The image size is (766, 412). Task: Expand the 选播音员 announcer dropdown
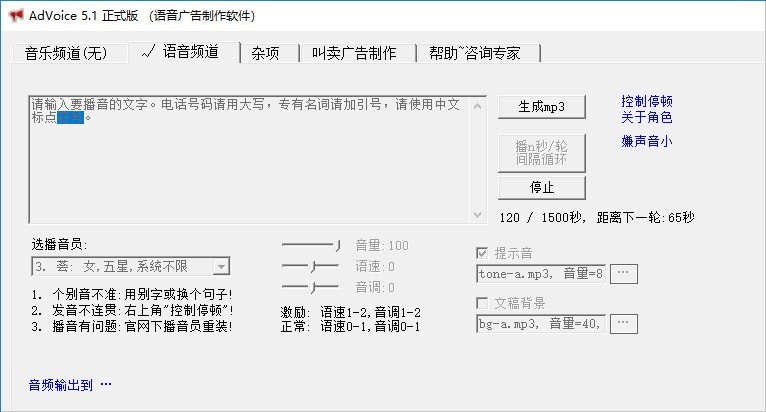(221, 266)
